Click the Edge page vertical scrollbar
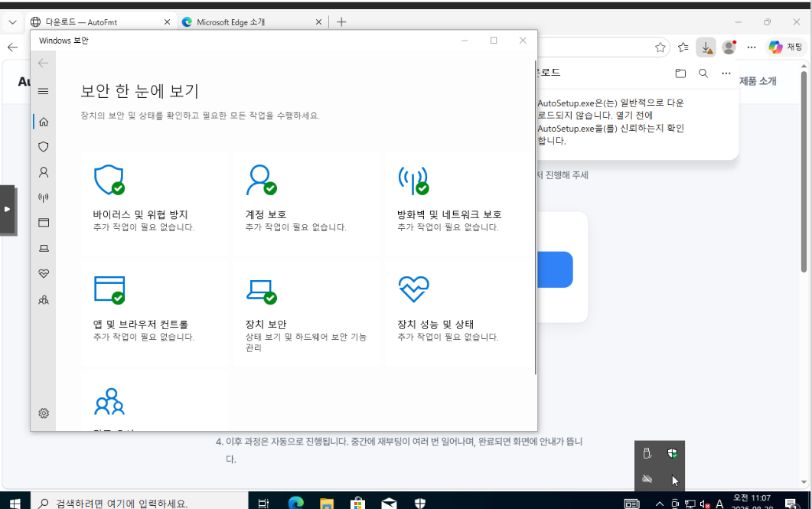Screen dimensions: 812x509 (x=804, y=171)
